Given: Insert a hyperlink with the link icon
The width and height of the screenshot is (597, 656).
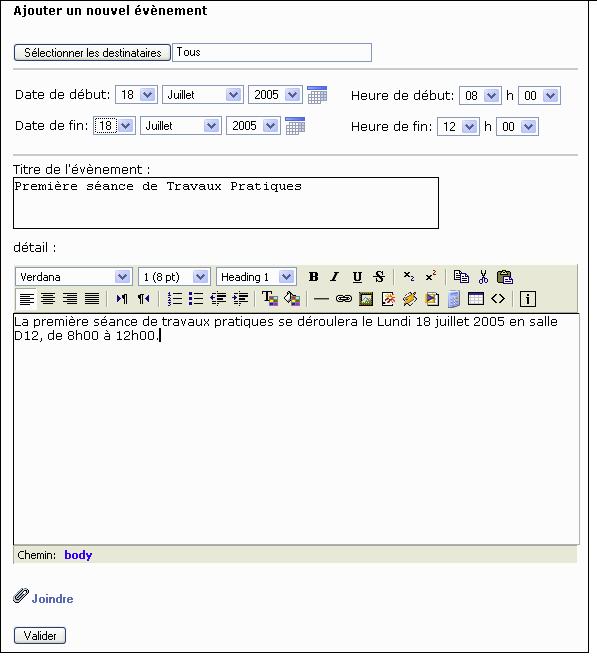Looking at the screenshot, I should tap(344, 299).
